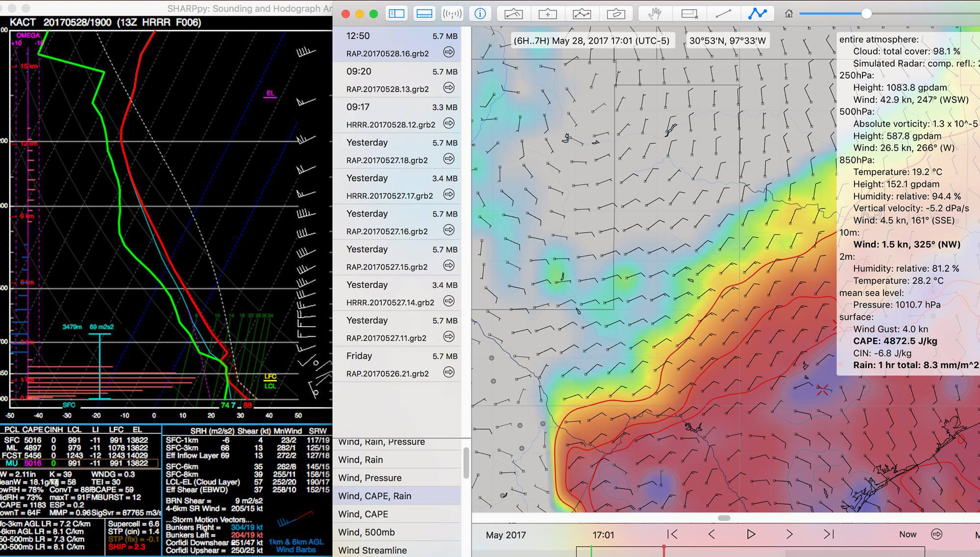
Task: Choose the Wind, CAPE preset
Action: point(397,514)
